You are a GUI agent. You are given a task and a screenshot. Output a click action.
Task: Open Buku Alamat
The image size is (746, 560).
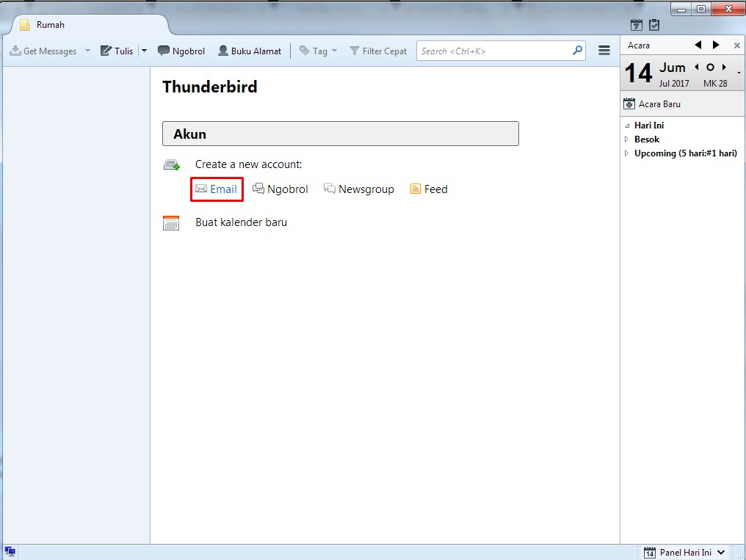click(x=250, y=51)
